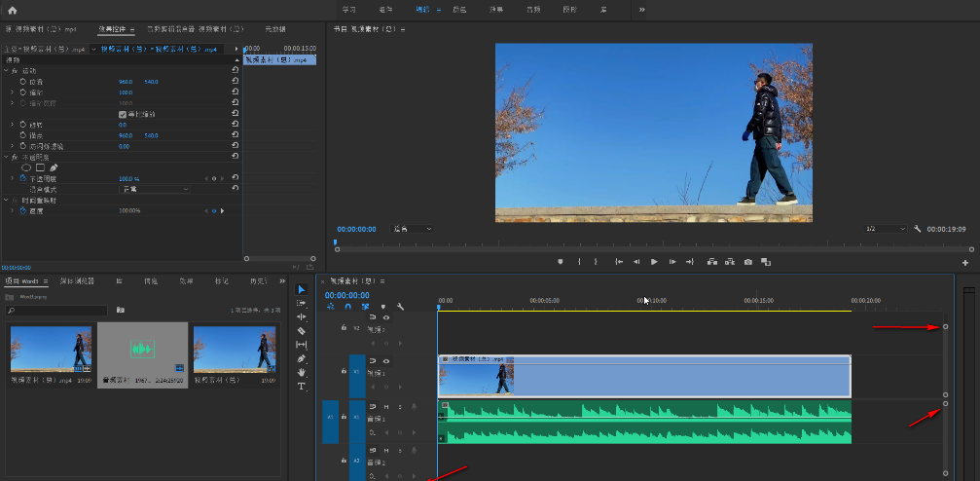Switch to the Effect Controls tab

pyautogui.click(x=113, y=30)
